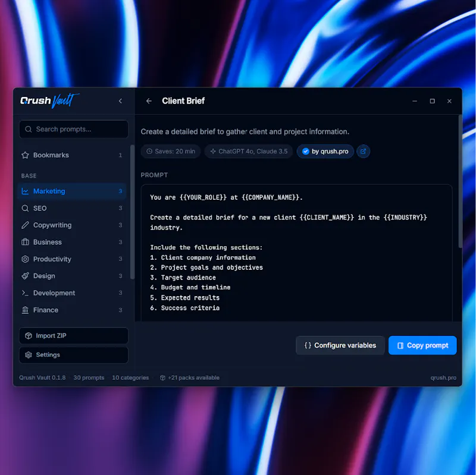This screenshot has height=475, width=476.
Task: Click the Saves: 20 min badge
Action: (171, 152)
